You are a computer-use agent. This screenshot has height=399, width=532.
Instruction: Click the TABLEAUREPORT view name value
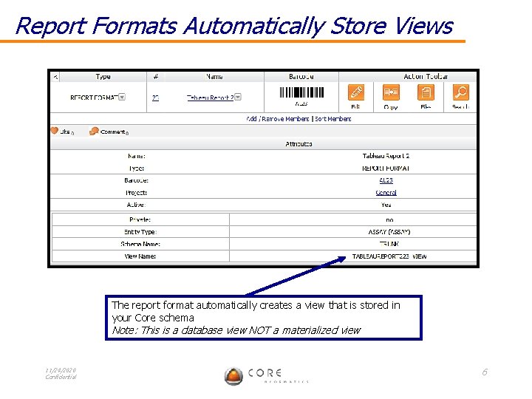[389, 256]
